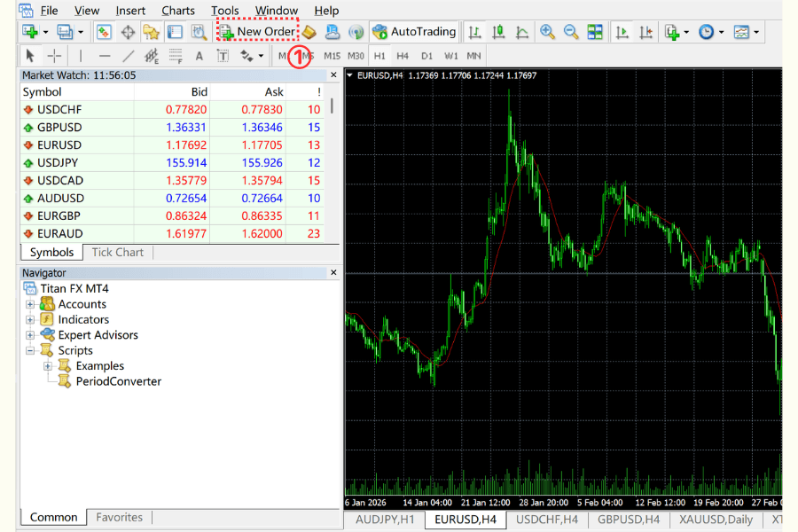Select the text label tool
Screen dimensions: 798x532
(223, 56)
